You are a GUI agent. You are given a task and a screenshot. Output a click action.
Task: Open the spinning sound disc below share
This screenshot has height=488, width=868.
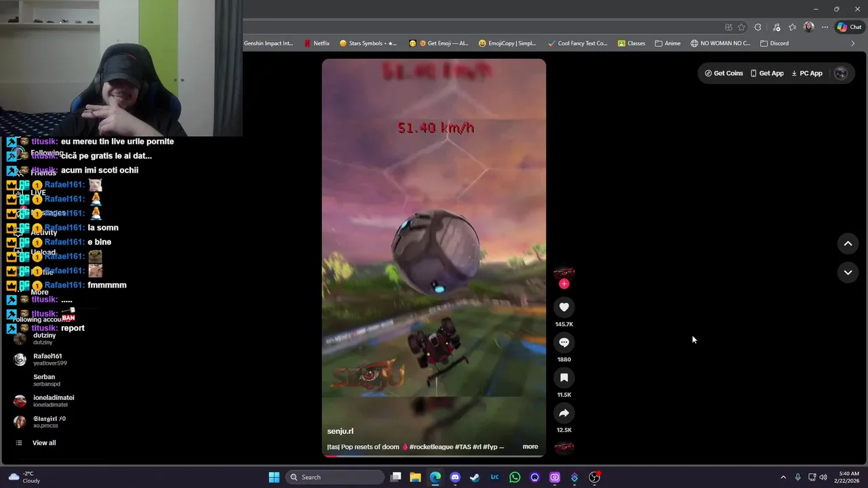564,447
